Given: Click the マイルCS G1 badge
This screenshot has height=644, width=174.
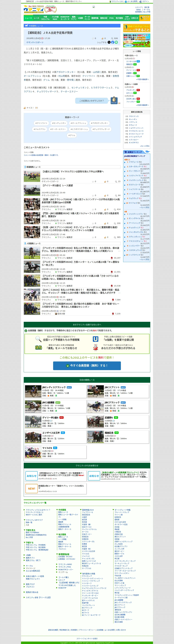Looking at the screenshot, I should click(x=55, y=448).
